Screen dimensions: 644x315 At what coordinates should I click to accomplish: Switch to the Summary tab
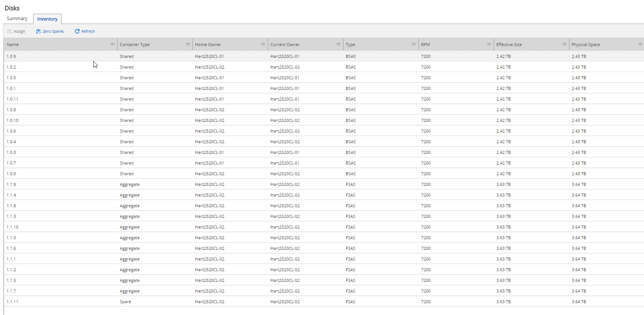click(17, 19)
